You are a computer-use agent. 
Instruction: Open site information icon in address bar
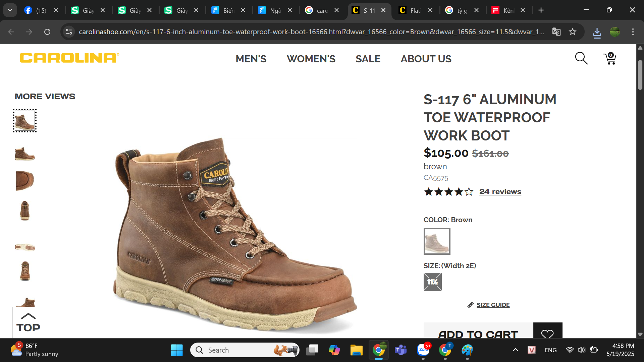pyautogui.click(x=69, y=32)
